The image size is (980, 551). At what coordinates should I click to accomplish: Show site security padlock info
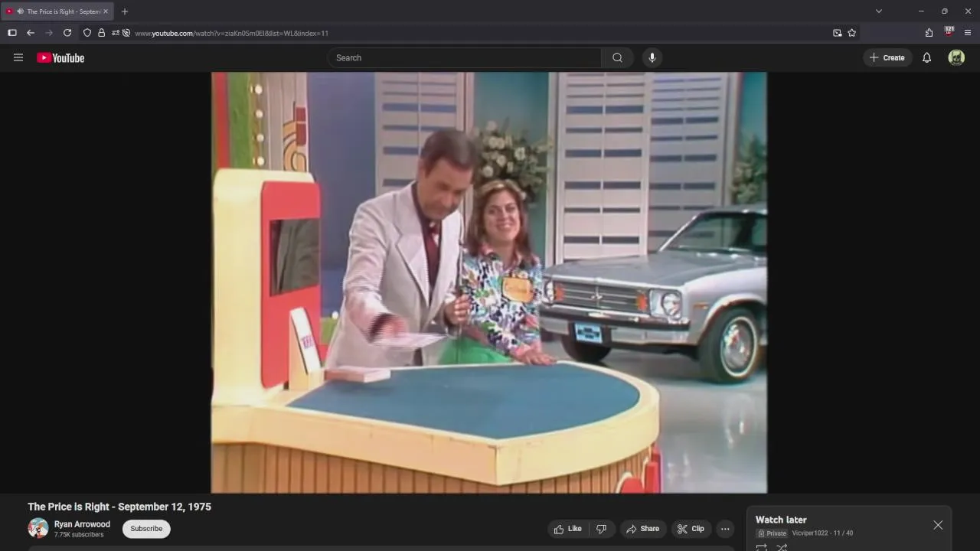coord(101,33)
